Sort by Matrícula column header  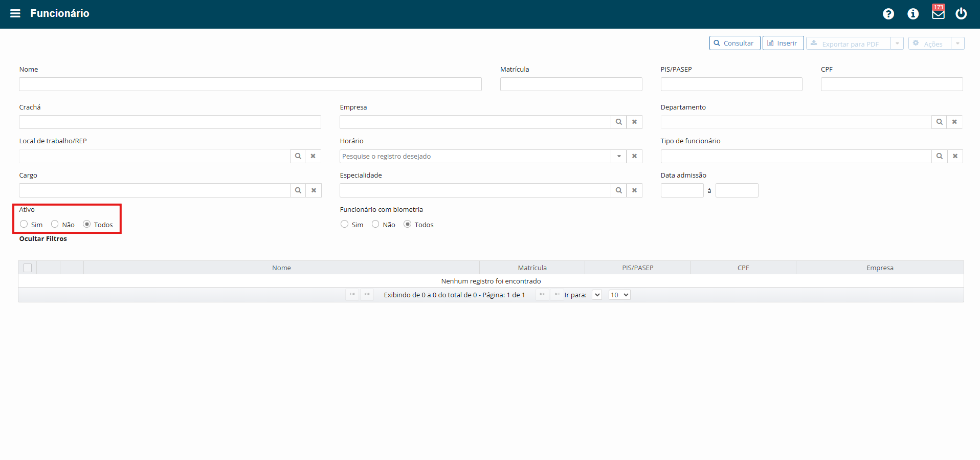coord(532,268)
